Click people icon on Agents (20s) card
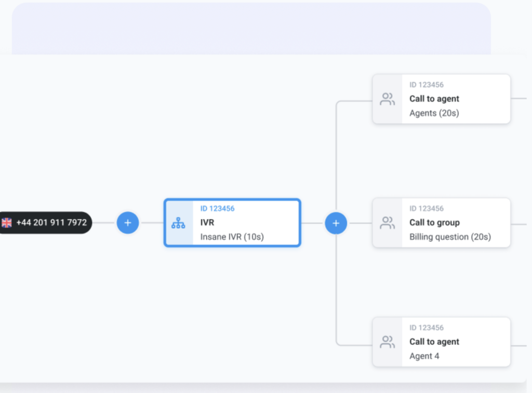Screen dimensions: 532x393 (x=387, y=99)
